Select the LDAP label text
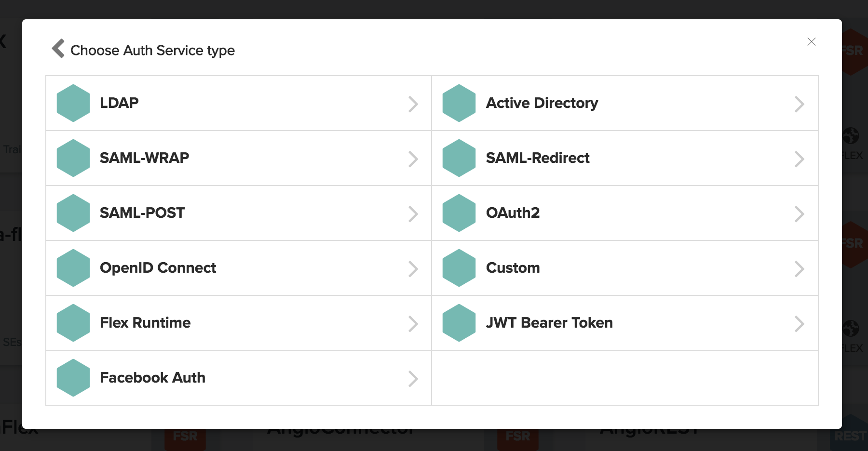Image resolution: width=868 pixels, height=451 pixels. [x=119, y=103]
